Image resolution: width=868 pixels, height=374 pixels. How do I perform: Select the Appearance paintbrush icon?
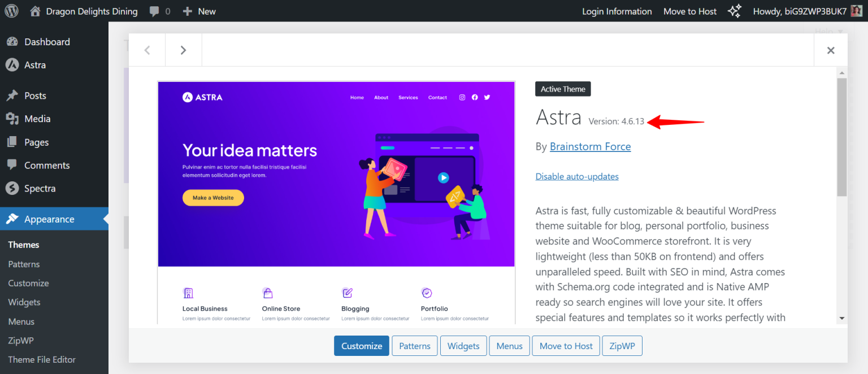click(x=12, y=219)
